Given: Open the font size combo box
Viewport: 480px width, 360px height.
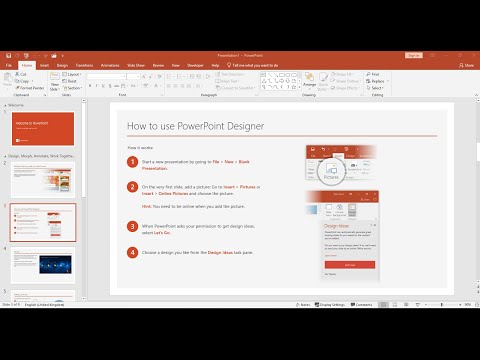Looking at the screenshot, I should 133,77.
